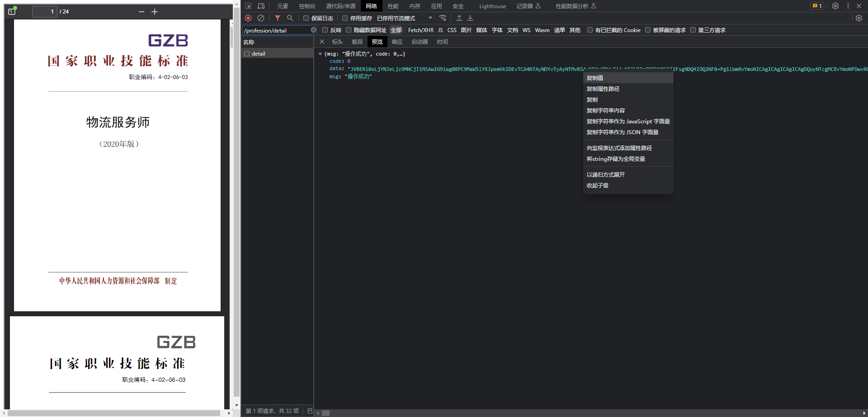Close the request detail pane
Viewport: 868px width, 417px height.
pyautogui.click(x=322, y=42)
